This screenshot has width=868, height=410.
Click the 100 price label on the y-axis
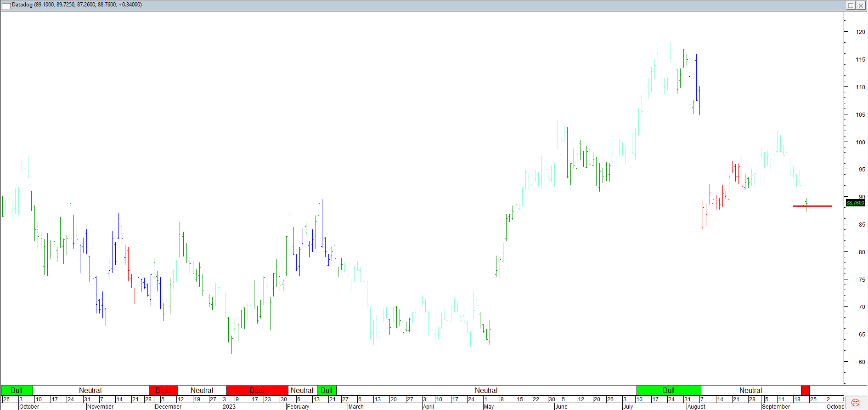pos(860,142)
